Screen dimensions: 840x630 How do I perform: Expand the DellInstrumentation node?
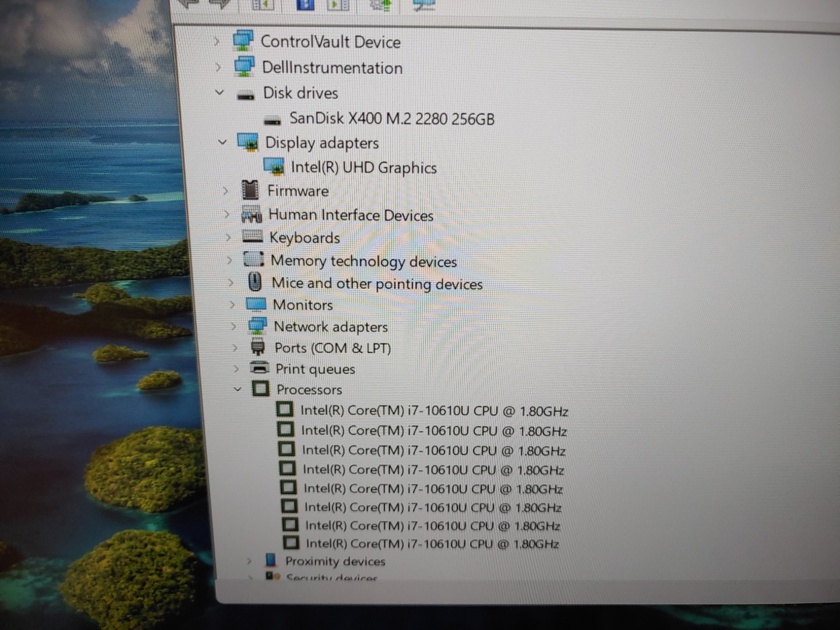[218, 67]
